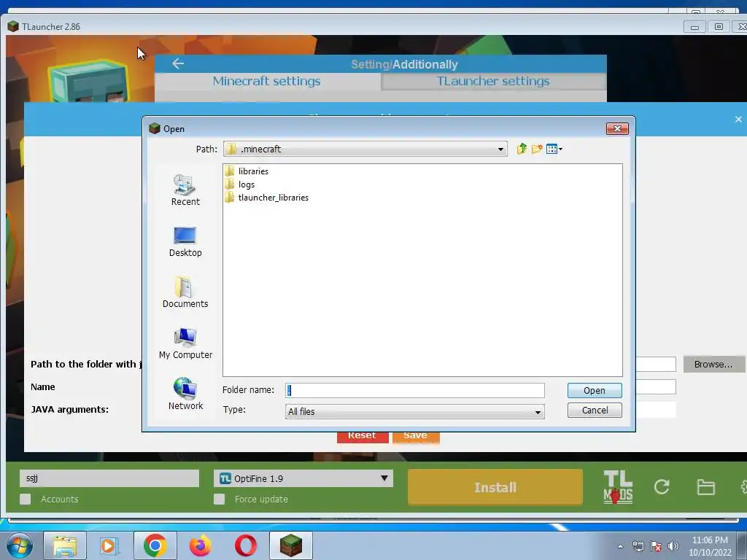Select Desktop location in sidebar
The width and height of the screenshot is (747, 560).
coord(185,242)
